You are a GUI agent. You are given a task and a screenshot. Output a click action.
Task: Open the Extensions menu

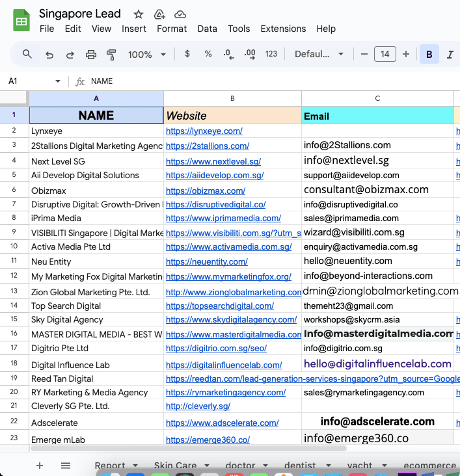283,29
